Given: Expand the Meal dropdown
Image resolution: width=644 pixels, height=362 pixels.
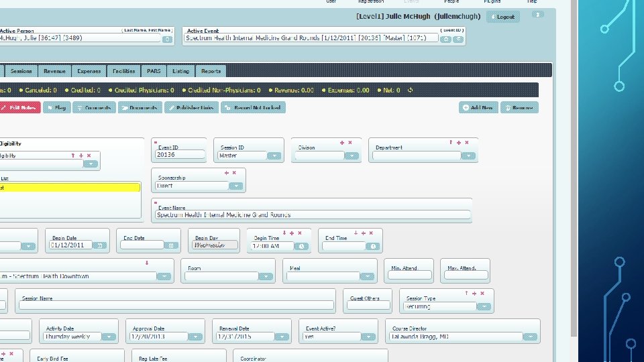Looking at the screenshot, I should 367,276.
